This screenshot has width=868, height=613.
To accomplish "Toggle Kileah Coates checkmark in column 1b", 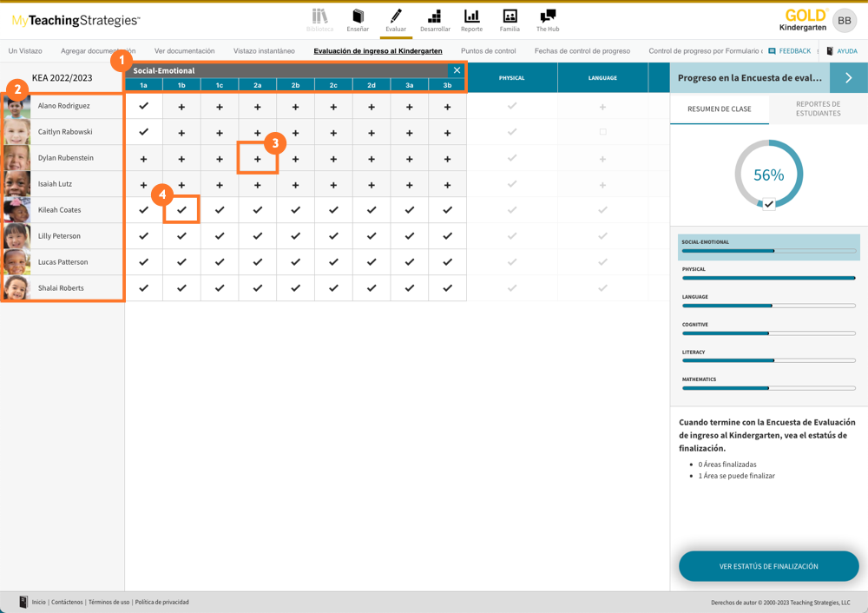I will (x=181, y=210).
